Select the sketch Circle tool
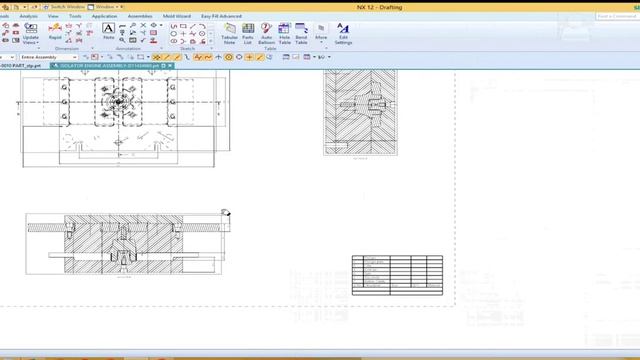This screenshot has width=640, height=360. [x=174, y=33]
